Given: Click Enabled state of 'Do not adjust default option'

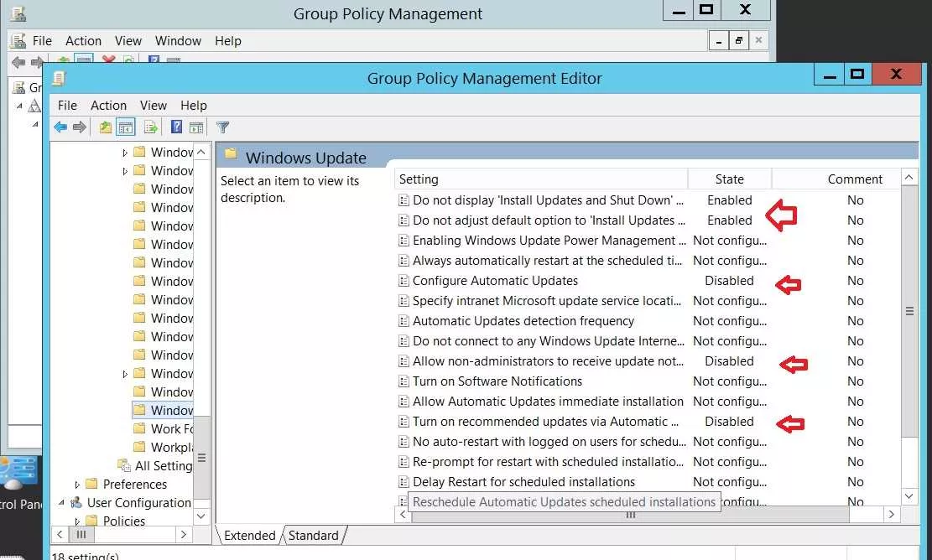Looking at the screenshot, I should click(729, 220).
